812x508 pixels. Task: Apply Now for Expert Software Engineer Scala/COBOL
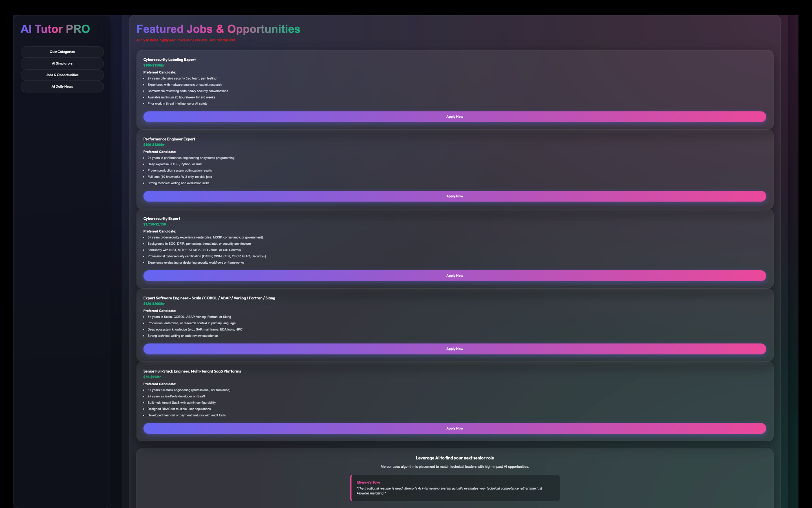click(x=455, y=349)
